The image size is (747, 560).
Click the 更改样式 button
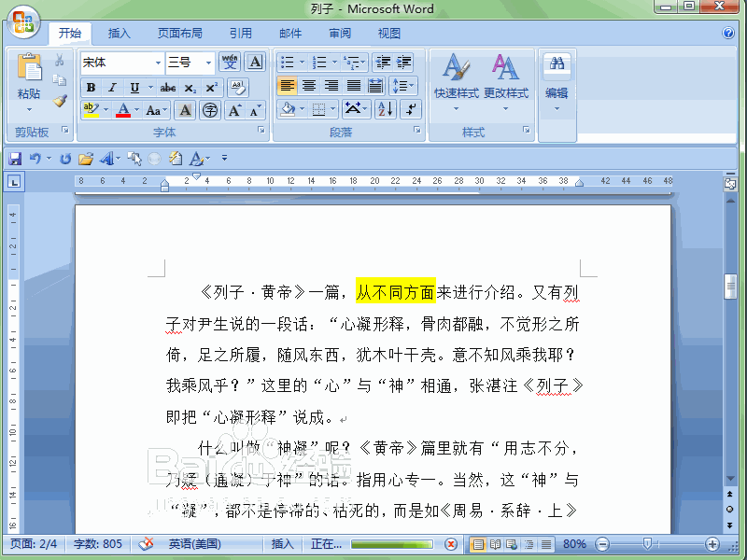click(504, 79)
